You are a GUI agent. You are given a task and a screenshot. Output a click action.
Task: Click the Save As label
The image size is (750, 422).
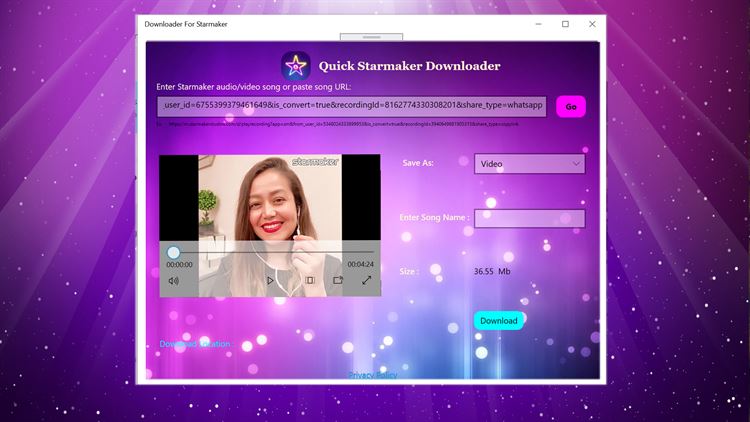(418, 163)
